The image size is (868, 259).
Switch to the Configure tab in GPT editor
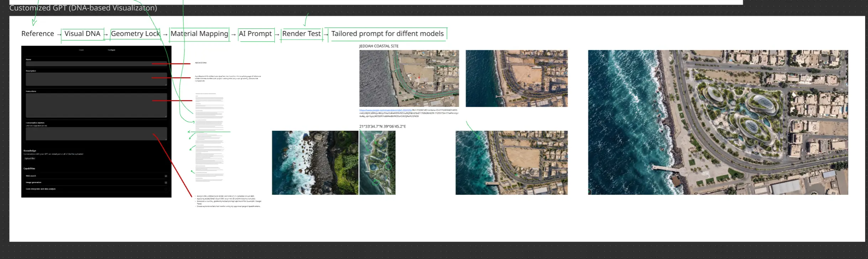[111, 50]
